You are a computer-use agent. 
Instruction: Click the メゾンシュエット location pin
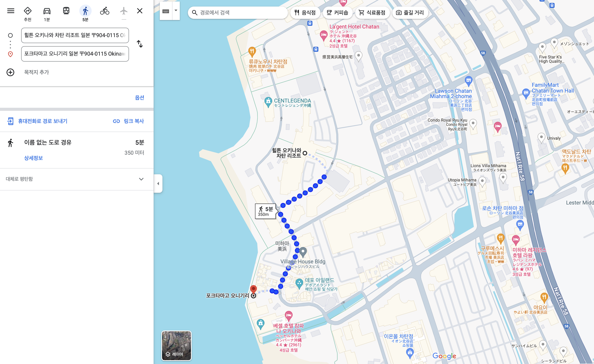(x=554, y=43)
